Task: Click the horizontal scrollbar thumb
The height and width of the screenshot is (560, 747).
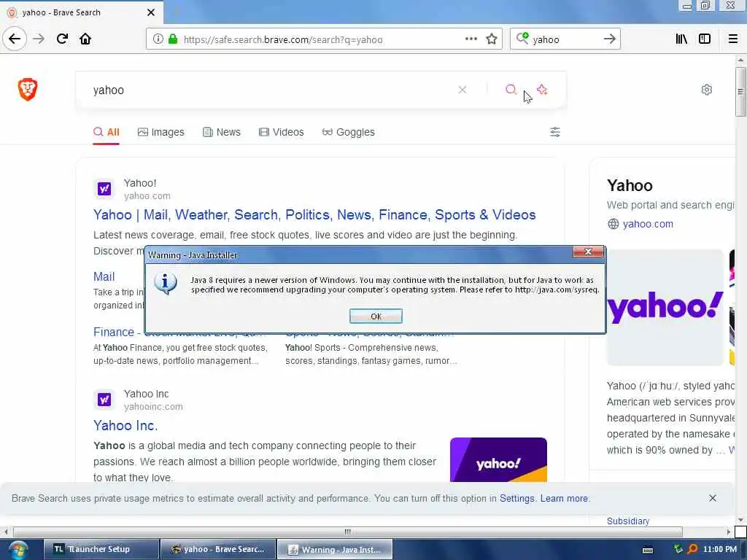Action: pos(348,532)
